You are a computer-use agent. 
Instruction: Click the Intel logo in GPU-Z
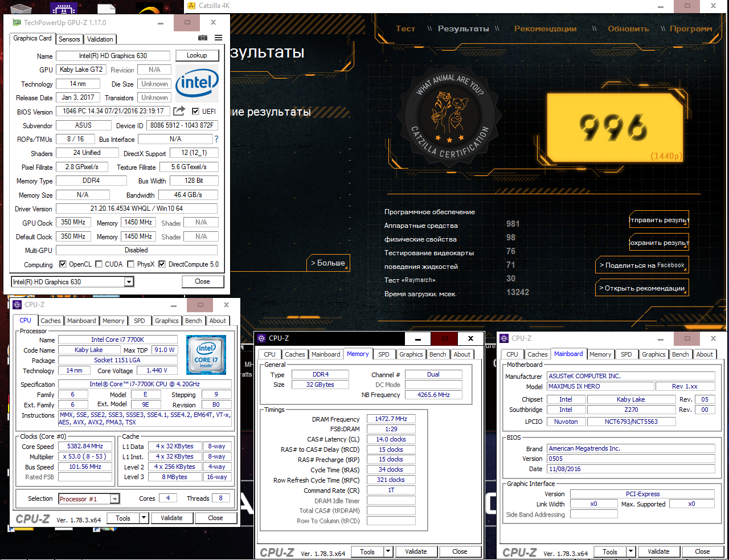197,83
